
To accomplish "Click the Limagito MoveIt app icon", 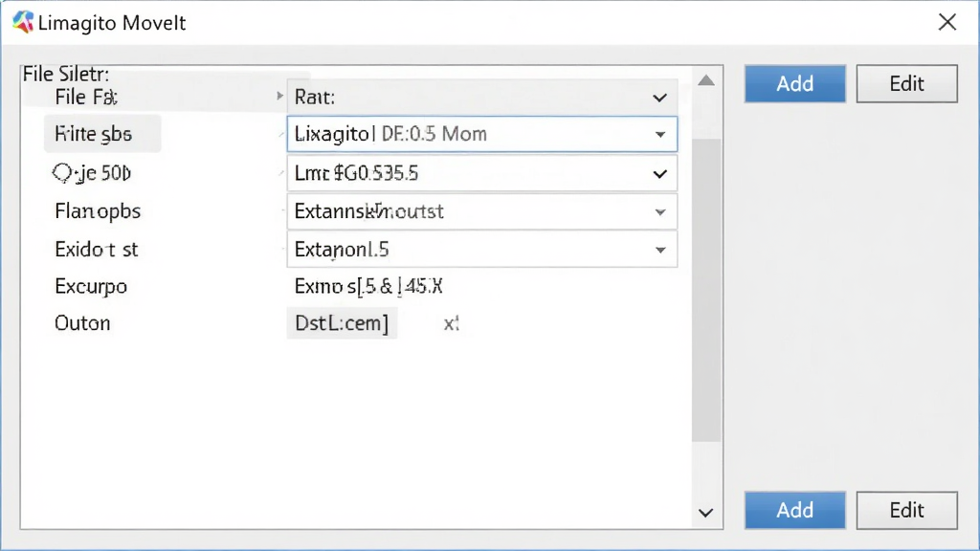I will point(23,23).
